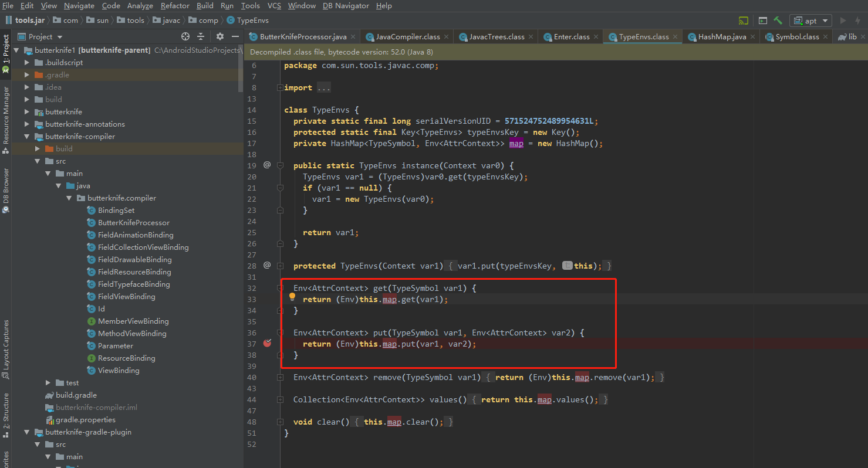
Task: Click the yellow lightbulb intention icon at line 33
Action: click(292, 297)
